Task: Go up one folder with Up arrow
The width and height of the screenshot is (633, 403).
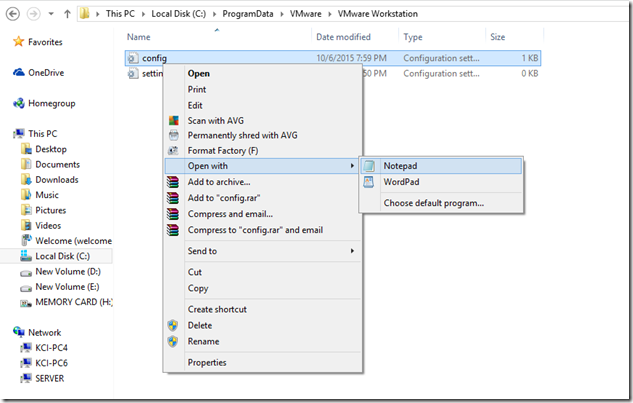Action: [x=67, y=14]
